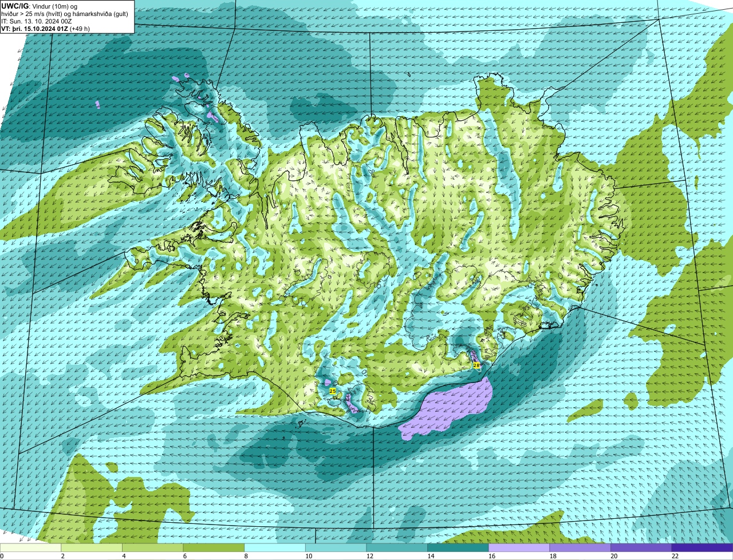The width and height of the screenshot is (733, 560).
Task: Click the title line 'UWC/IG: Vindur (10m) og'
Action: [x=39, y=6]
